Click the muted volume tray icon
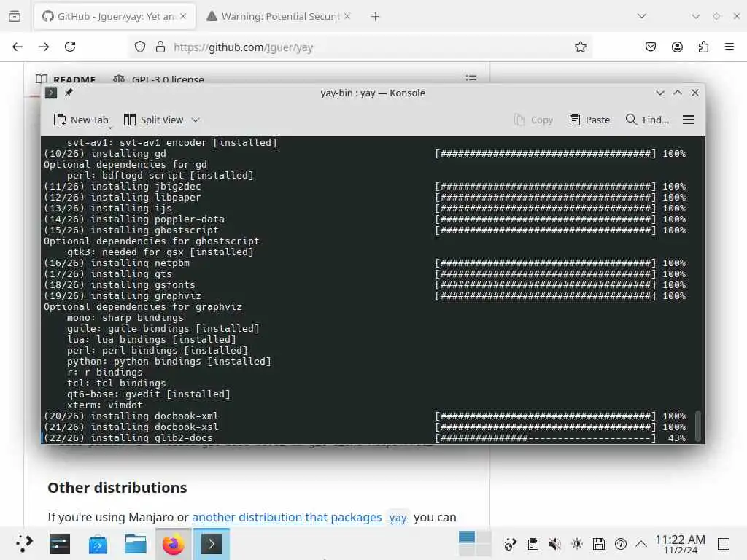 coord(554,544)
